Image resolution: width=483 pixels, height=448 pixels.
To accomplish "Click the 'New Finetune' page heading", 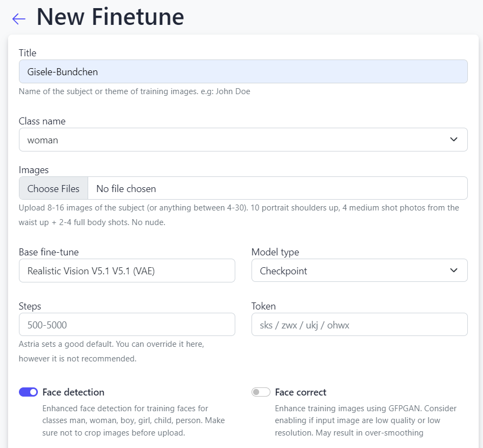I will point(110,17).
